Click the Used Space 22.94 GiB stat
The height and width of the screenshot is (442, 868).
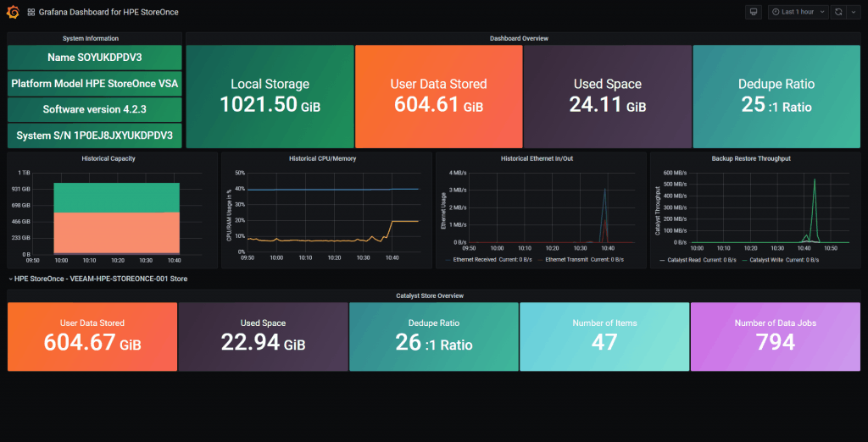tap(263, 337)
